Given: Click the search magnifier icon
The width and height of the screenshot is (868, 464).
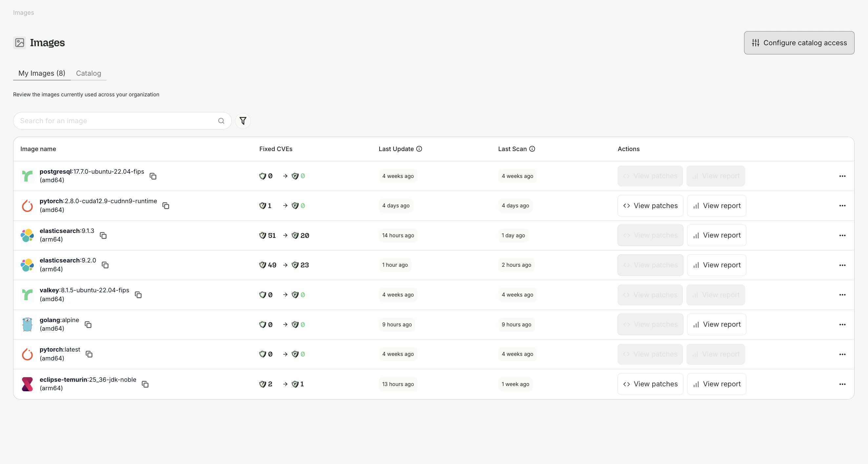Looking at the screenshot, I should [221, 121].
